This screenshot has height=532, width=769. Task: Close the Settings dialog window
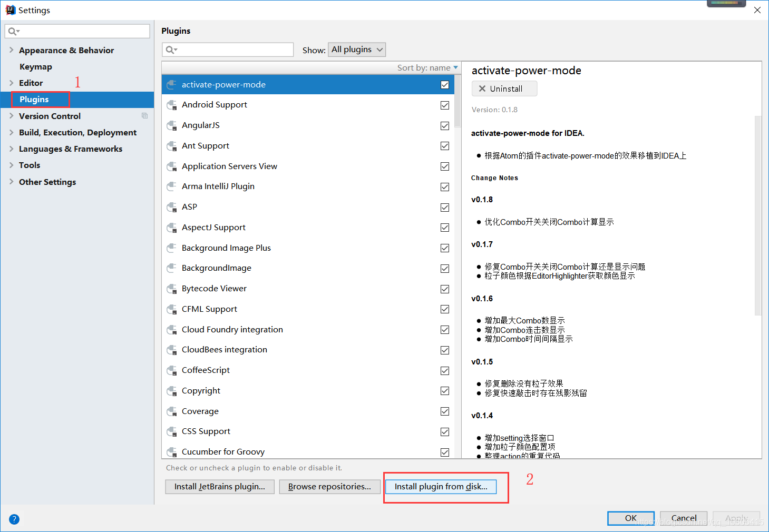757,10
